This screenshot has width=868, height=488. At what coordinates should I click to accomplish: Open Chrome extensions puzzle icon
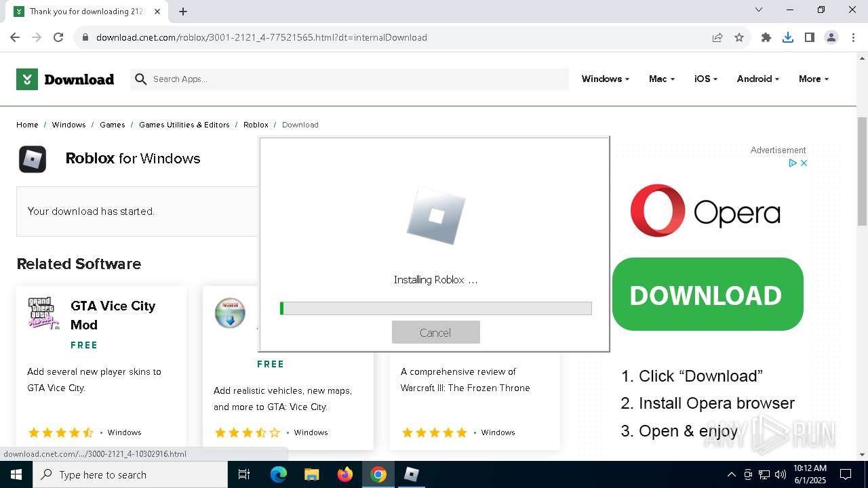(766, 37)
